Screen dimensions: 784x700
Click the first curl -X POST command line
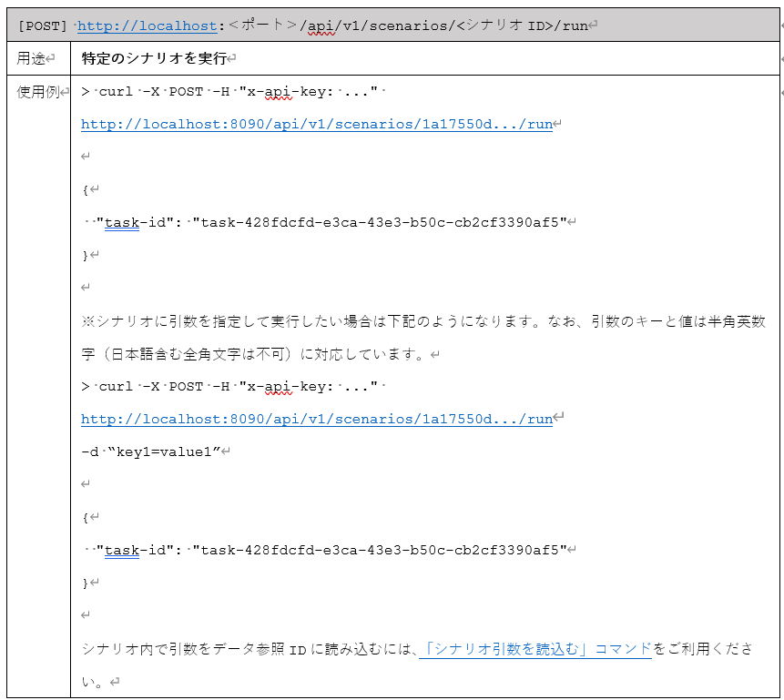[x=229, y=92]
